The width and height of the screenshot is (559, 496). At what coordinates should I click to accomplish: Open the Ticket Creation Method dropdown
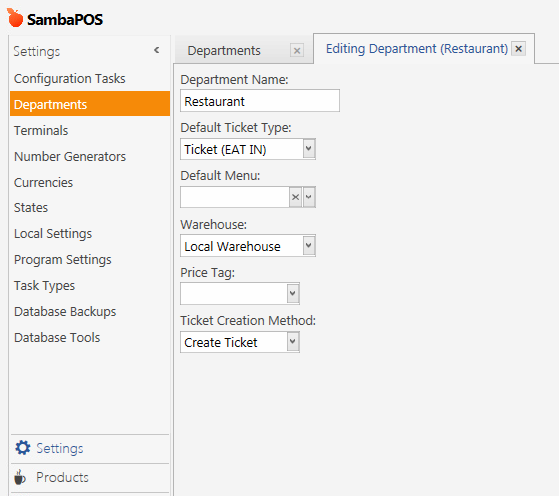(x=293, y=342)
